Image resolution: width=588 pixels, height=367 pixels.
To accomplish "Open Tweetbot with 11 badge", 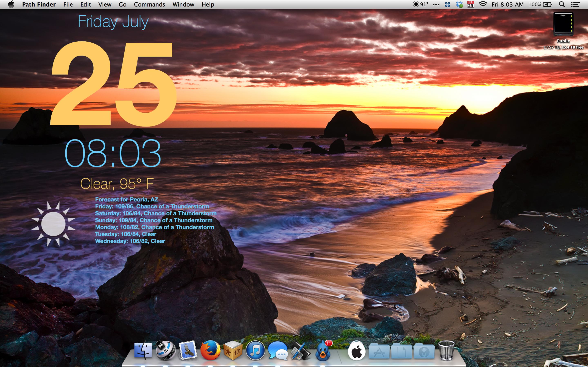I will click(x=323, y=351).
